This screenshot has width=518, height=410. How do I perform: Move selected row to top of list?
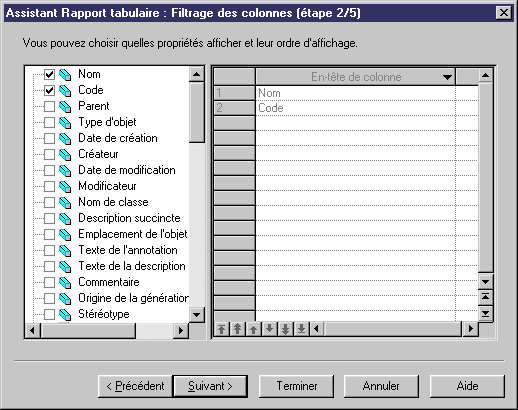tap(221, 329)
